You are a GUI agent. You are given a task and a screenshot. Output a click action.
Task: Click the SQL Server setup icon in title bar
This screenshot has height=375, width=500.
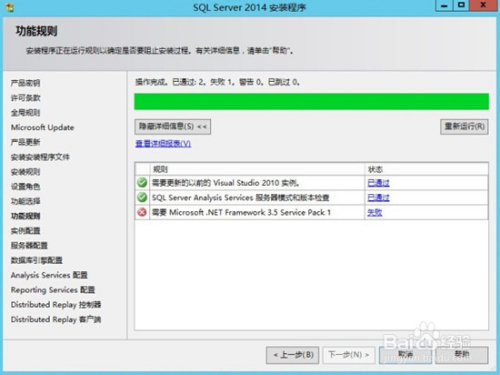[x=10, y=7]
